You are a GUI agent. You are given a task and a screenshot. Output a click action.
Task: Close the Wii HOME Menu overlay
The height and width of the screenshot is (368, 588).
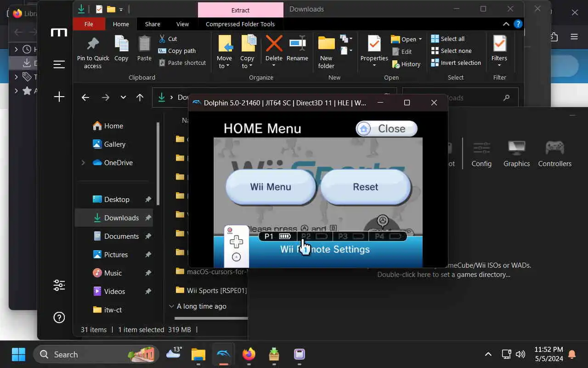pos(387,129)
